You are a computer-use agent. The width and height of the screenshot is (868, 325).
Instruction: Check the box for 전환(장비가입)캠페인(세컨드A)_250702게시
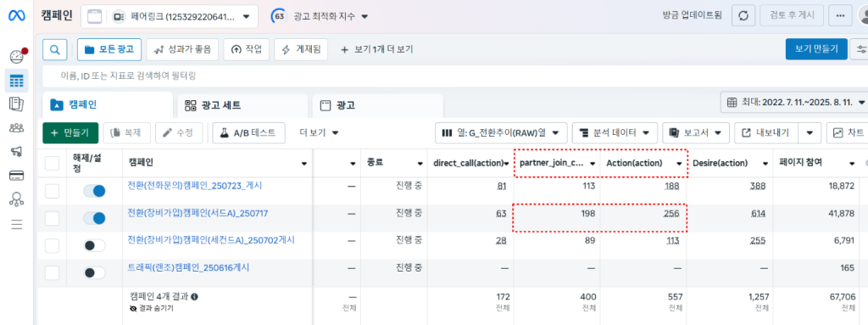pyautogui.click(x=52, y=246)
